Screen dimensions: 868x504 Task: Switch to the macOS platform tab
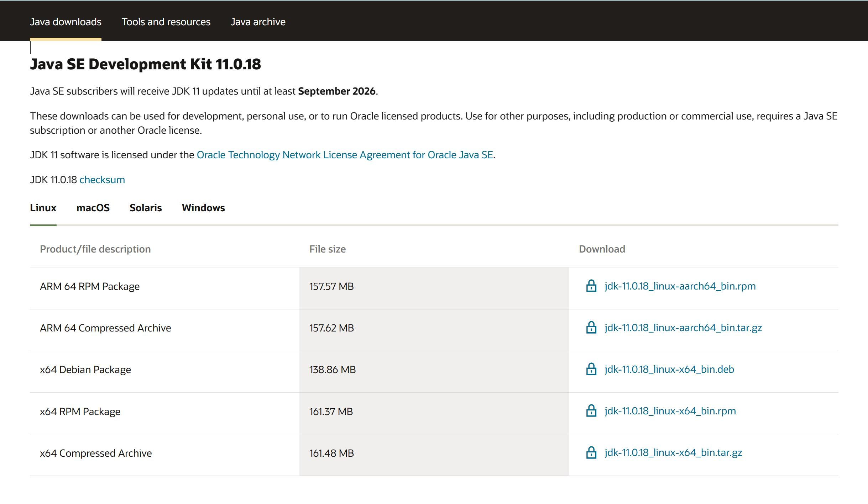coord(93,208)
